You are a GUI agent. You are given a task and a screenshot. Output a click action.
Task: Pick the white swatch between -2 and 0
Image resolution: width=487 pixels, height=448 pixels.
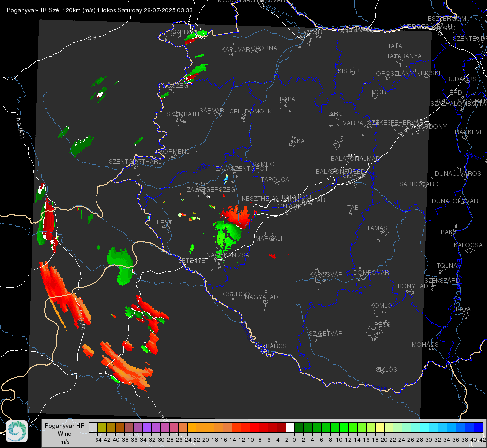tap(290, 427)
